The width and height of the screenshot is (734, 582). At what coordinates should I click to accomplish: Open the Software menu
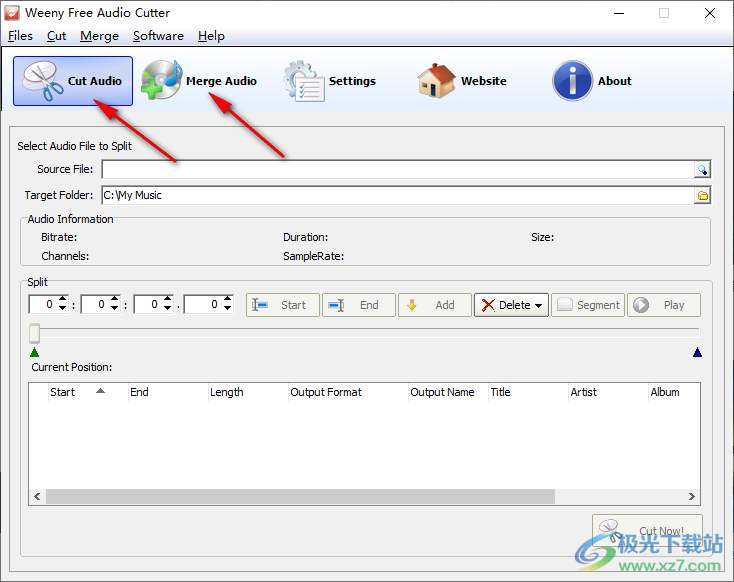coord(158,36)
